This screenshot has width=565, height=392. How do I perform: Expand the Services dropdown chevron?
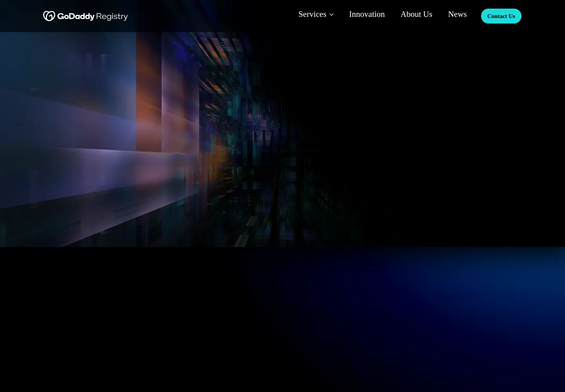tap(332, 15)
